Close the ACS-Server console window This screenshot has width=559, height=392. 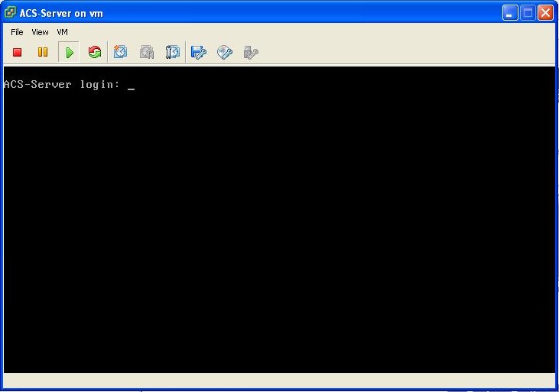545,13
